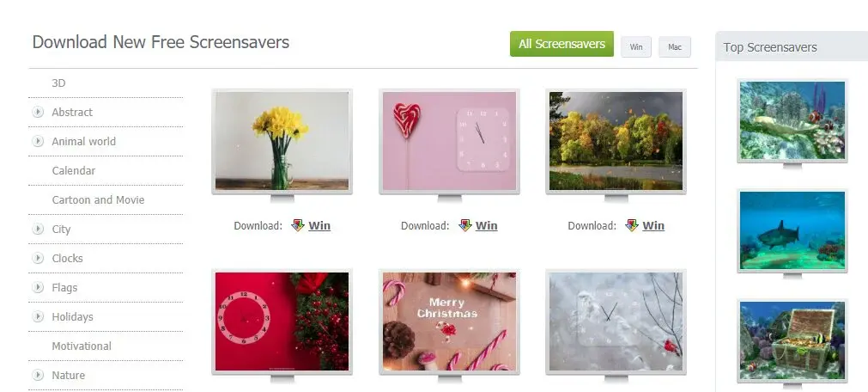This screenshot has width=868, height=392.
Task: Click download icon under autumn forest screensaver
Action: click(x=632, y=225)
